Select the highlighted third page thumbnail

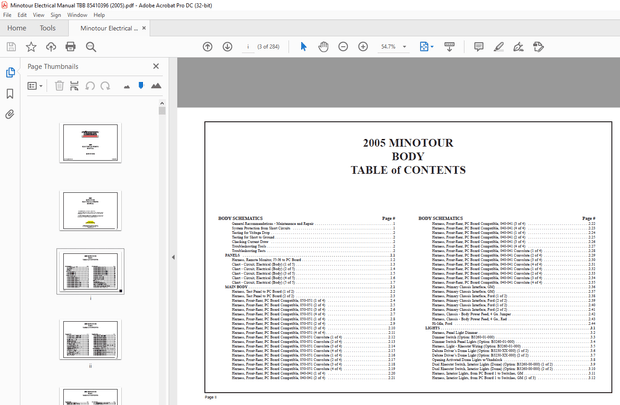pyautogui.click(x=91, y=271)
